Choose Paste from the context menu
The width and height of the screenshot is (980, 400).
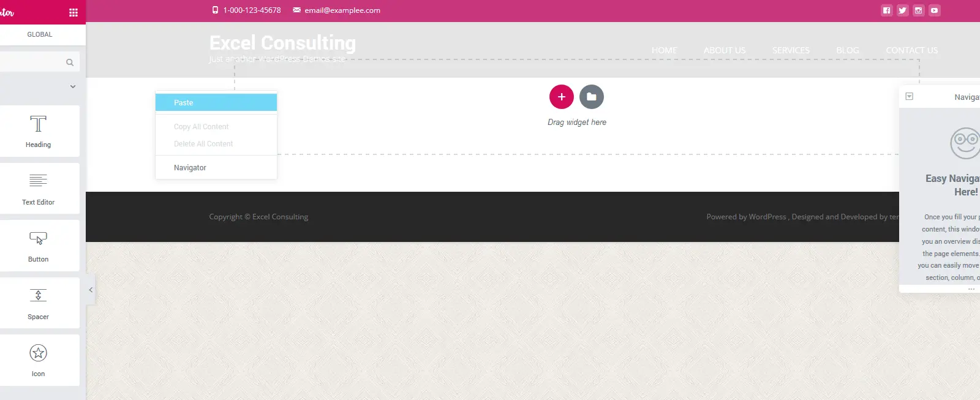(x=216, y=103)
